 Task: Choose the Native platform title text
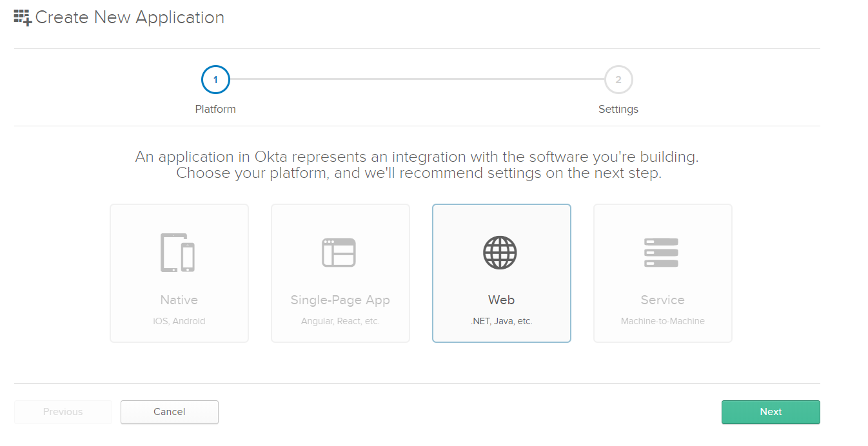[179, 300]
